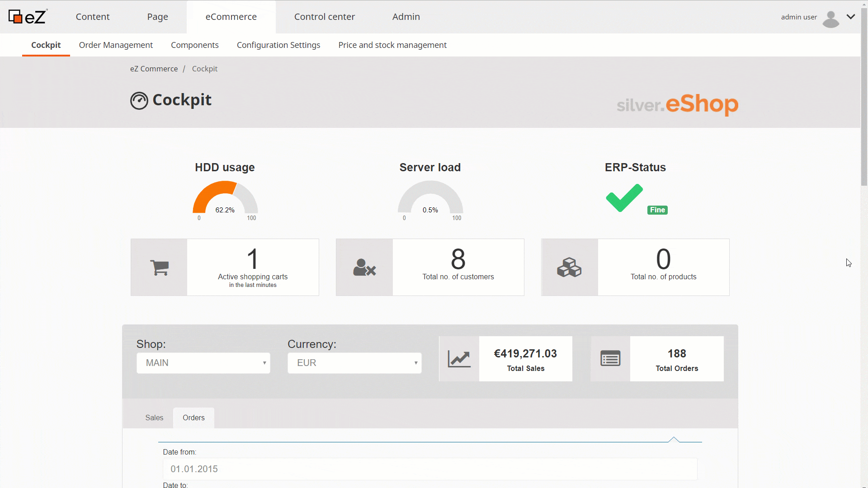The height and width of the screenshot is (488, 868).
Task: Click the €419,271.03 Total Sales value
Action: 525,354
